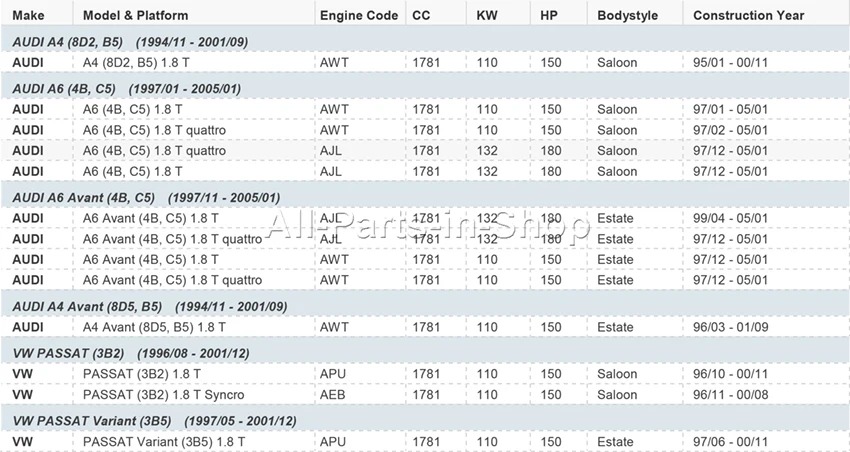
Task: Click the "CC" column header
Action: 421,15
